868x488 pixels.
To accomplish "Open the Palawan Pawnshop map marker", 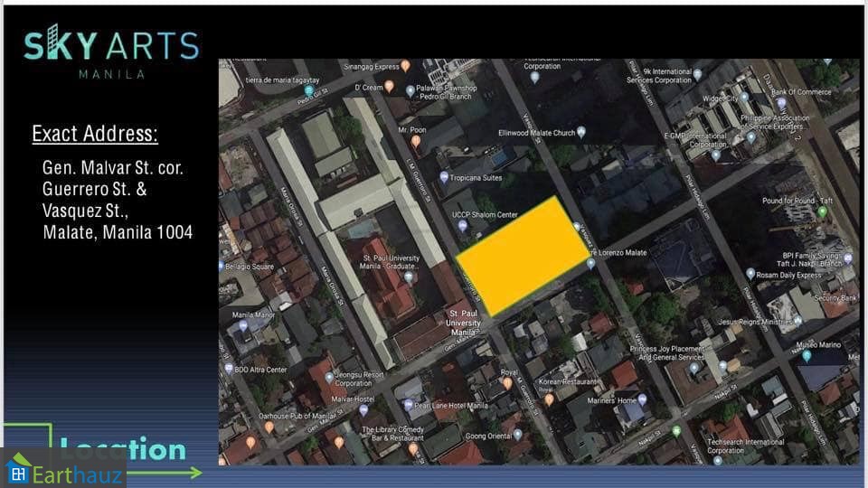I will [x=410, y=90].
